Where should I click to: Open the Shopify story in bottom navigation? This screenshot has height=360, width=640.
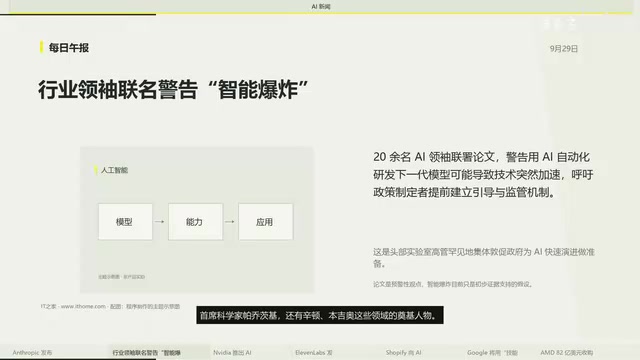[x=403, y=353]
